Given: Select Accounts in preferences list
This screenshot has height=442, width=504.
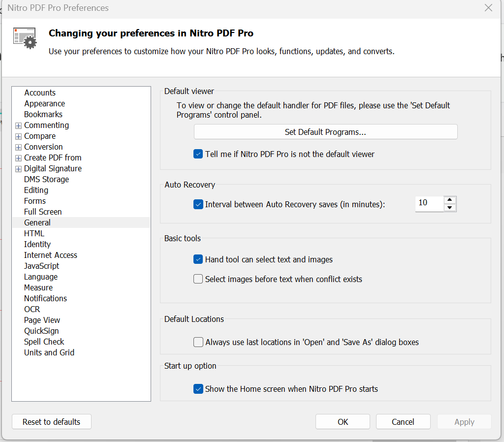Looking at the screenshot, I should (x=40, y=93).
